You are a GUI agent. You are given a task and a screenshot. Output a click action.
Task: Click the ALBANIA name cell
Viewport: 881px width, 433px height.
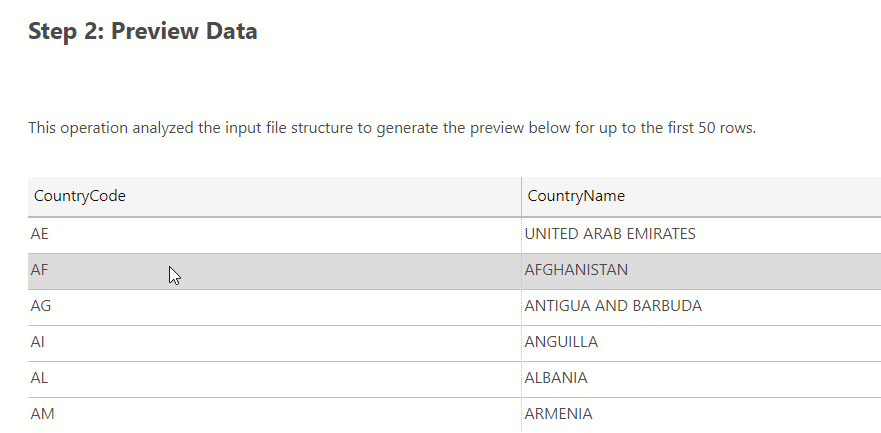tap(555, 378)
